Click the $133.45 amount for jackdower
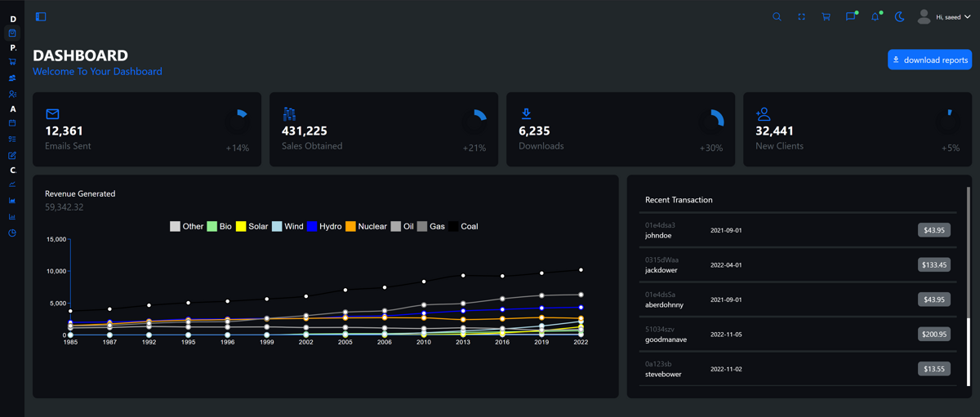Screen dimensions: 980x417 933,265
